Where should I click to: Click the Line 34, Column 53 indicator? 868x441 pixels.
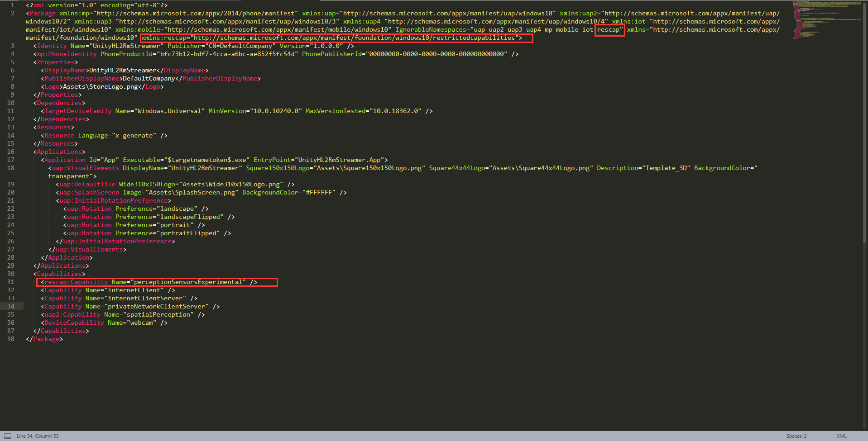click(38, 436)
